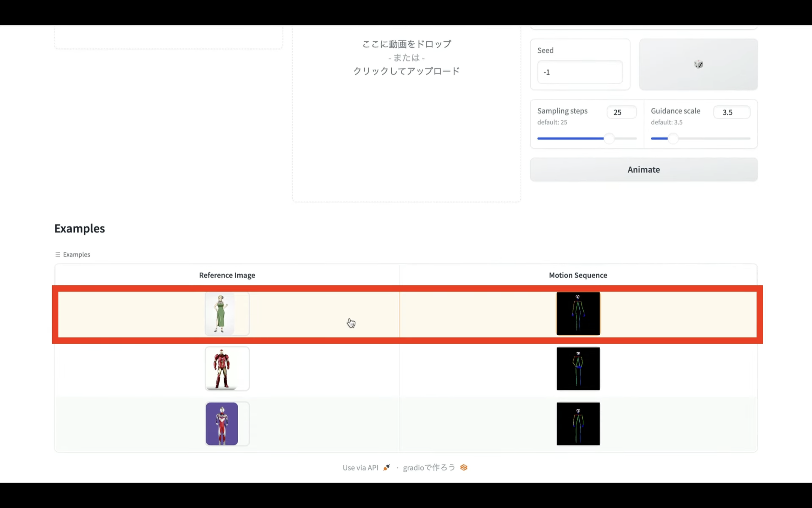This screenshot has height=508, width=812.
Task: Click the Motion Sequence column header
Action: click(578, 275)
